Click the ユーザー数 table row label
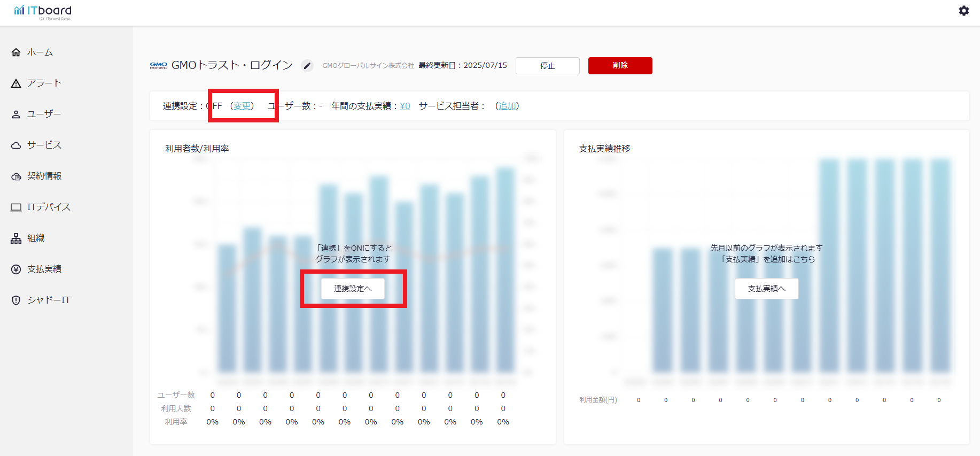Screen dimensions: 980x456 [176, 396]
